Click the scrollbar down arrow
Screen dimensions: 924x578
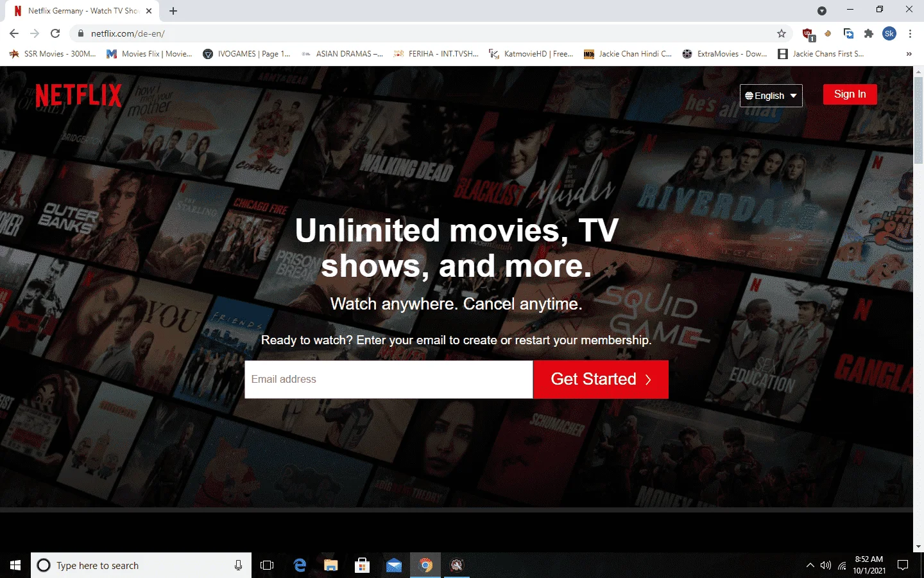click(x=918, y=547)
